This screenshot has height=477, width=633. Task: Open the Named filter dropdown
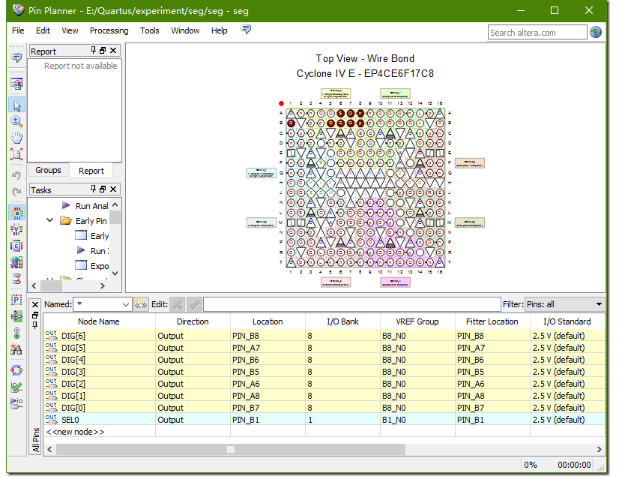pos(126,305)
